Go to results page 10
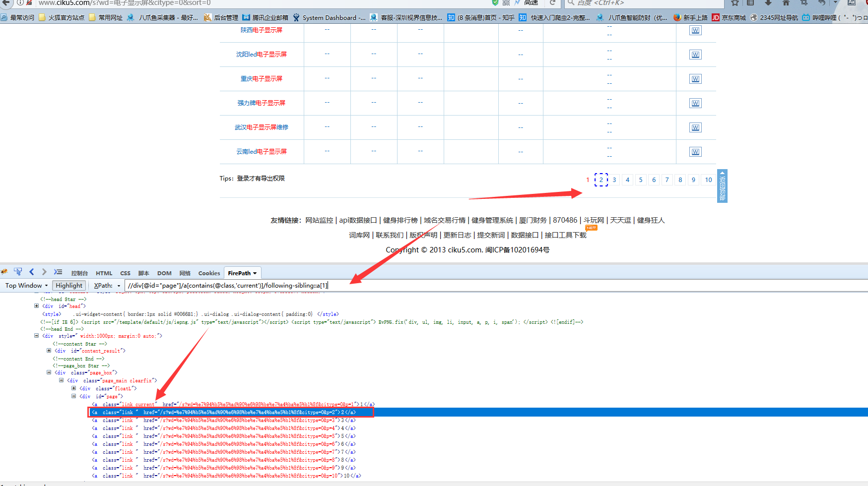The height and width of the screenshot is (486, 868). [708, 180]
